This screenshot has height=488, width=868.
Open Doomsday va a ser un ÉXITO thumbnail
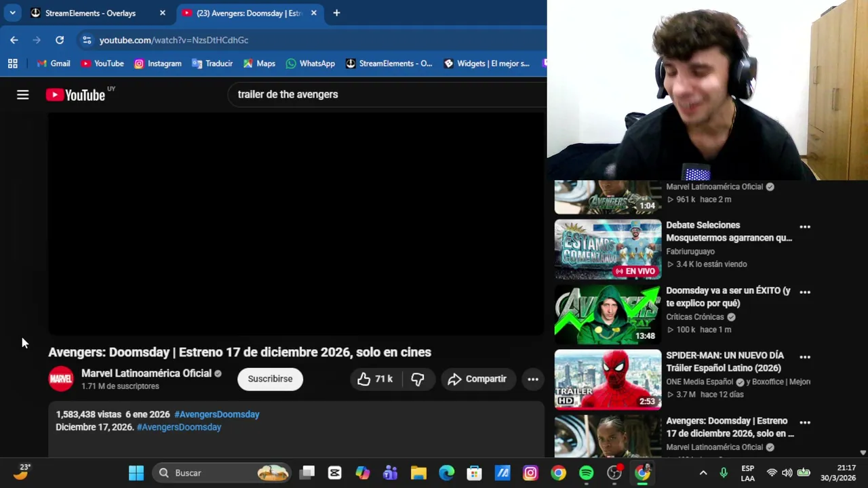coord(608,314)
